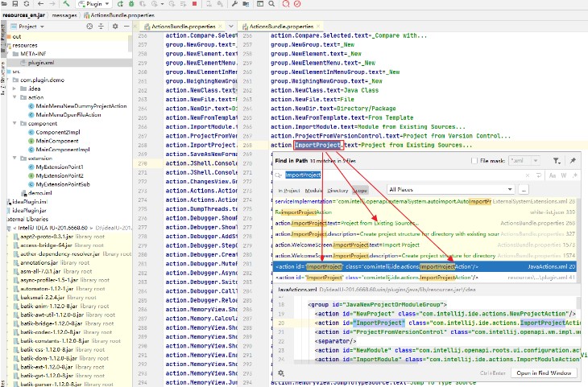Open the editor tabs list chevron
This screenshot has width=588, height=387.
point(231,27)
